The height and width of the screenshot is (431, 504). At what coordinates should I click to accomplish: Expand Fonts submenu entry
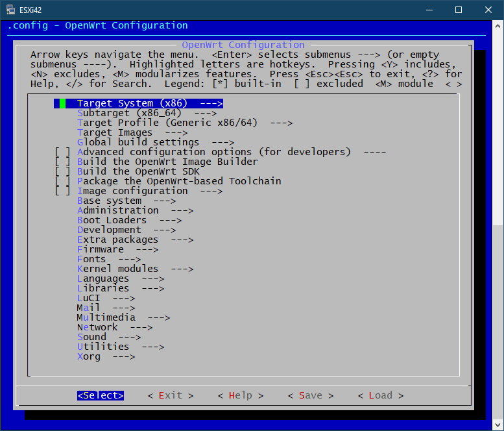pos(109,259)
